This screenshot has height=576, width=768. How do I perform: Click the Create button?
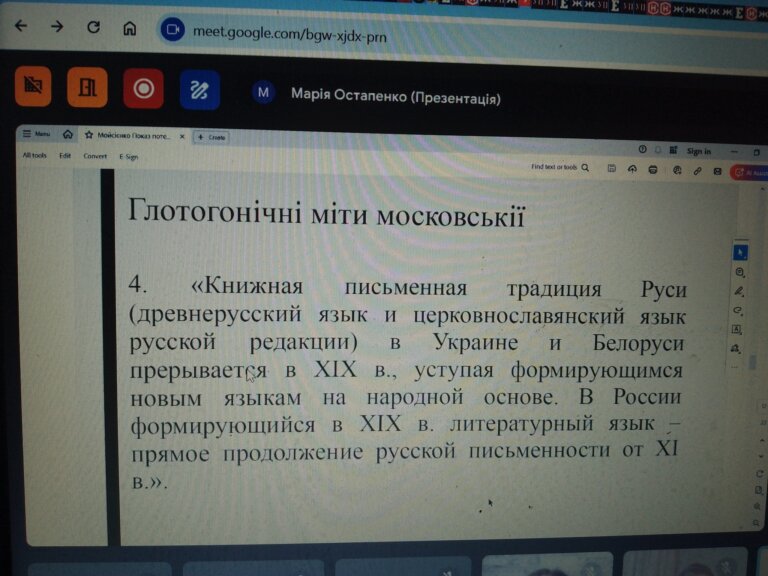click(x=211, y=137)
